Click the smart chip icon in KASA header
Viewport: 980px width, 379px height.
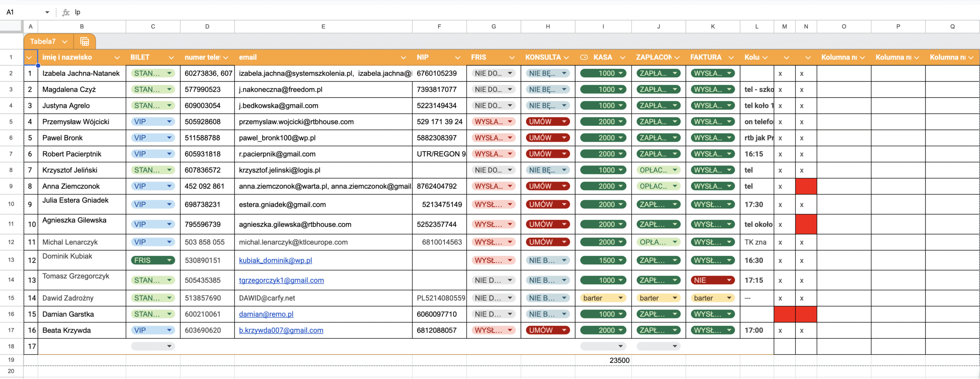(x=584, y=57)
